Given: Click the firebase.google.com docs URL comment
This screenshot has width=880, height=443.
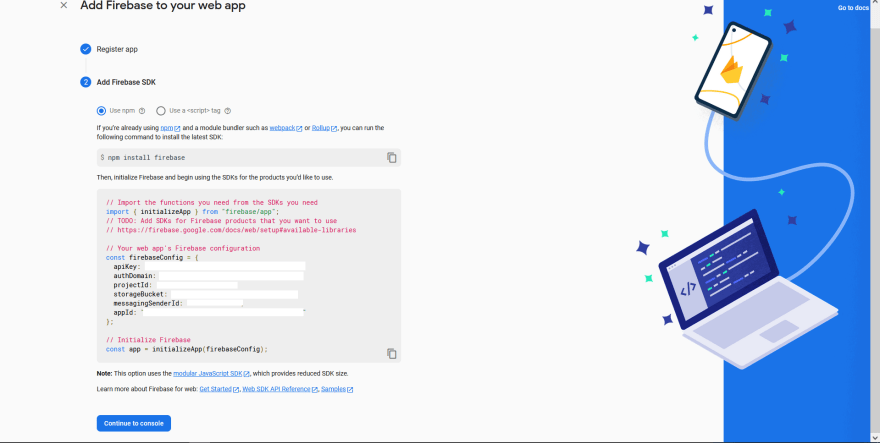Looking at the screenshot, I should pos(231,230).
